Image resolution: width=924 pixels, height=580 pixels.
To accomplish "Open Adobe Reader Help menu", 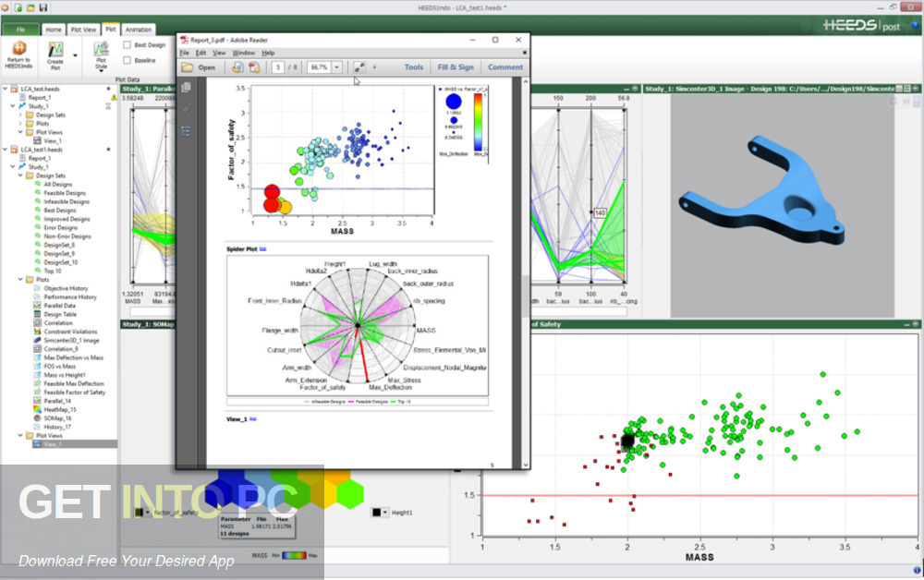I will (x=268, y=53).
